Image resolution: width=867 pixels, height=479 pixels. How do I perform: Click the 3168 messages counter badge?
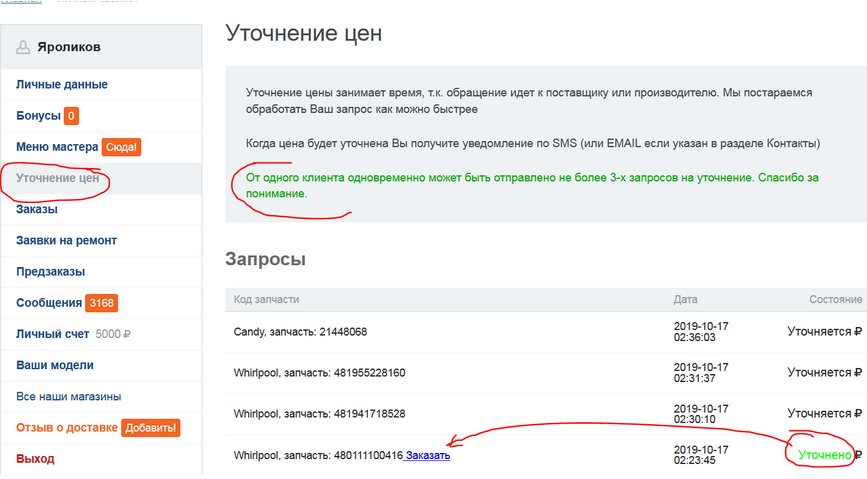point(101,303)
